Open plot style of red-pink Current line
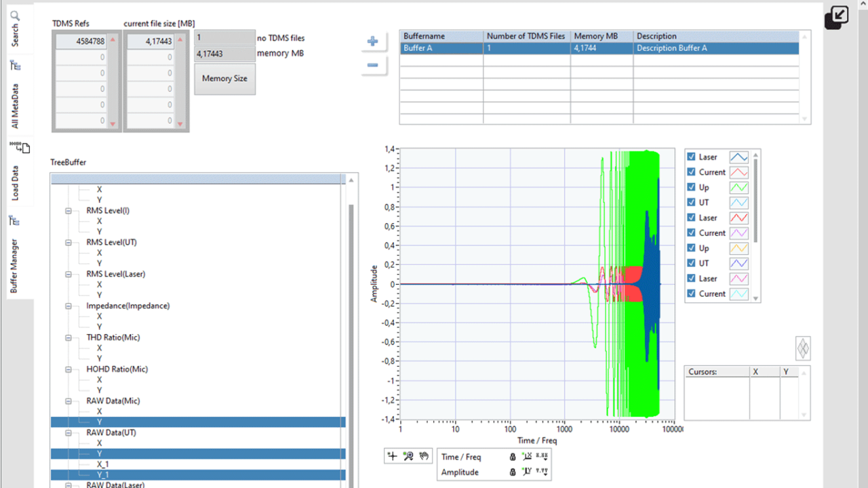The height and width of the screenshot is (488, 868). (x=738, y=172)
